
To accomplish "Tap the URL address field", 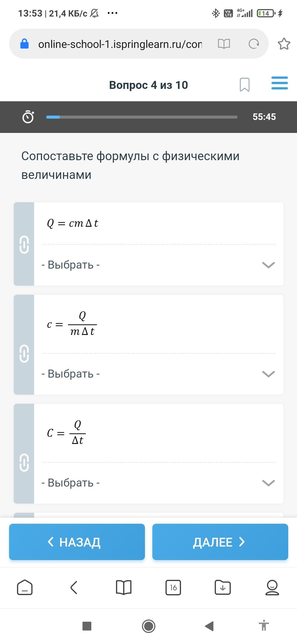I will tap(120, 44).
